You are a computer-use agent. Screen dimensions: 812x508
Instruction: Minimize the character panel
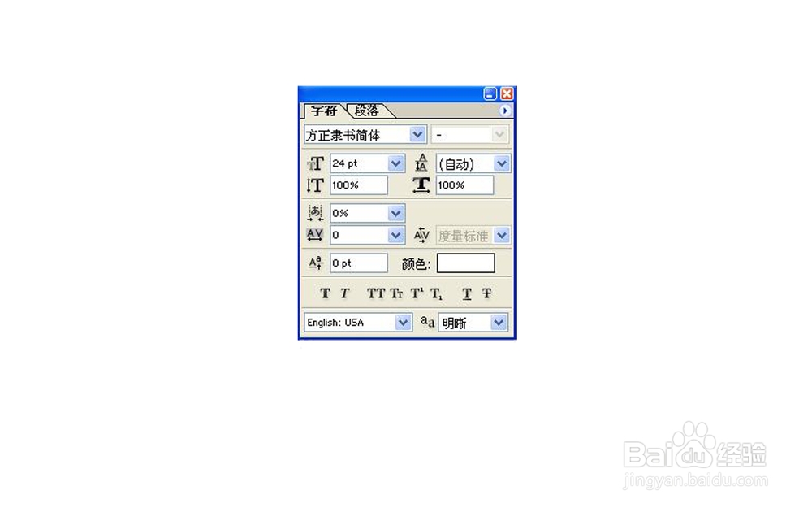[490, 93]
